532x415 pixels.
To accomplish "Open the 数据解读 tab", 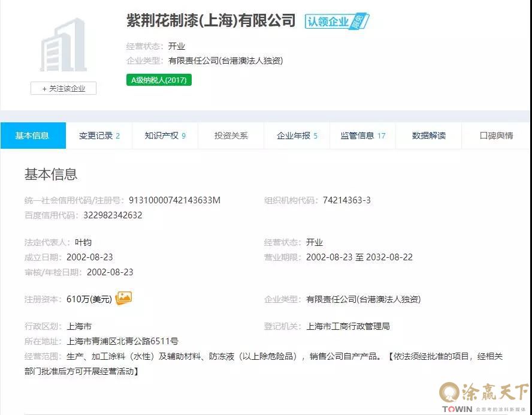I will coord(428,136).
